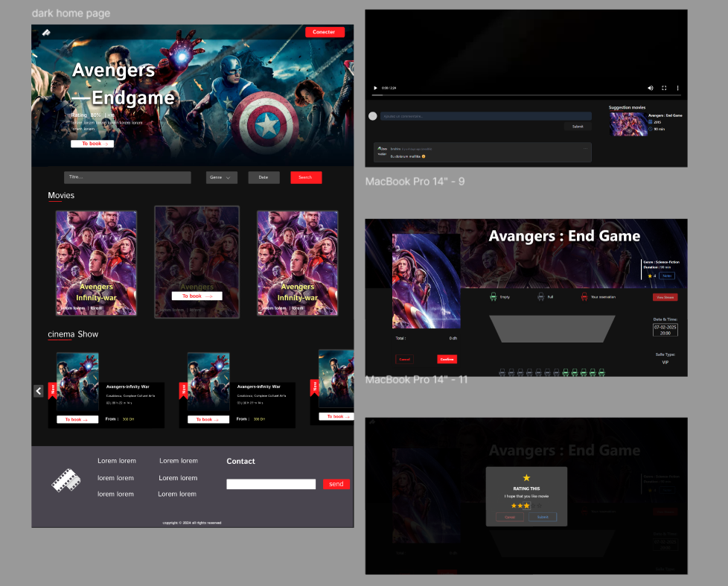Click To book on the first cinema Show card

tap(77, 419)
